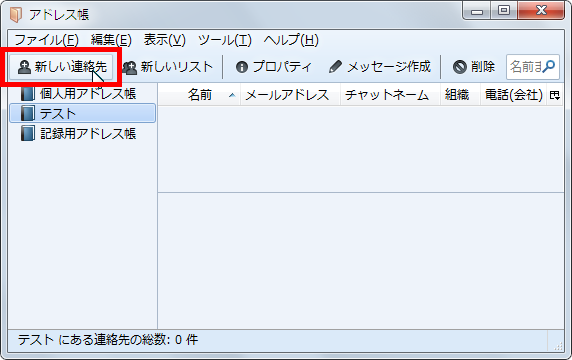Select the テスト address book

[83, 113]
